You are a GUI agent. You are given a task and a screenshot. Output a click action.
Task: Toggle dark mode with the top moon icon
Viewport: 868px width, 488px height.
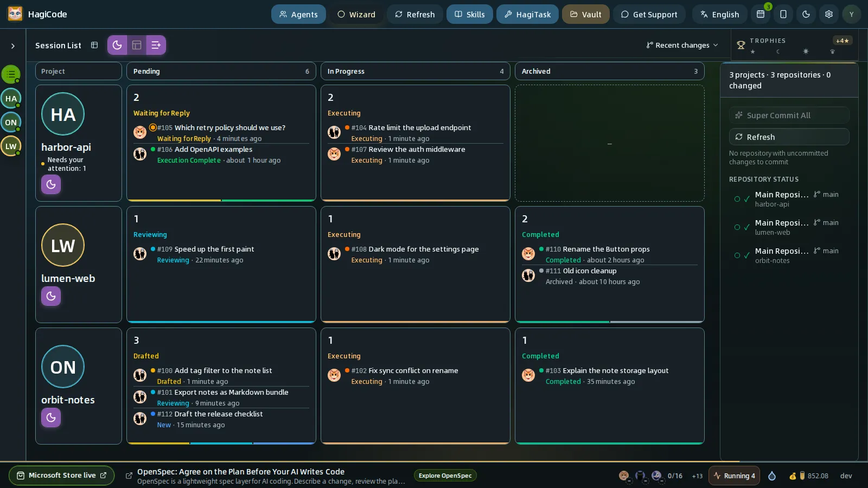tap(806, 14)
